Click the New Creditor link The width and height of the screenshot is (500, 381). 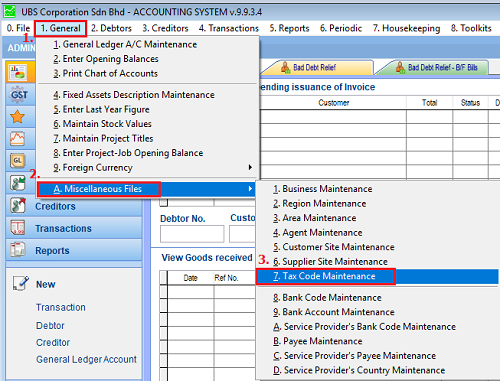pos(53,342)
